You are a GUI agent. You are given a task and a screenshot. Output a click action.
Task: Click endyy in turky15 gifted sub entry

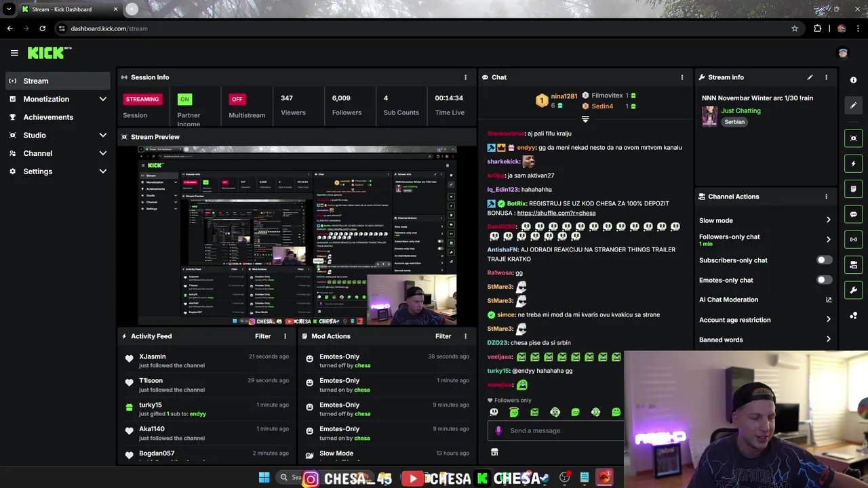click(197, 413)
